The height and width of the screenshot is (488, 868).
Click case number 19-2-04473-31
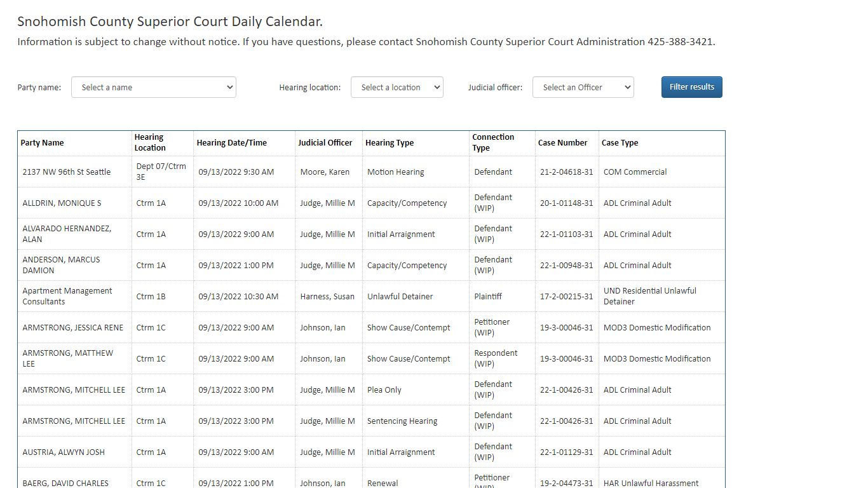tap(567, 484)
